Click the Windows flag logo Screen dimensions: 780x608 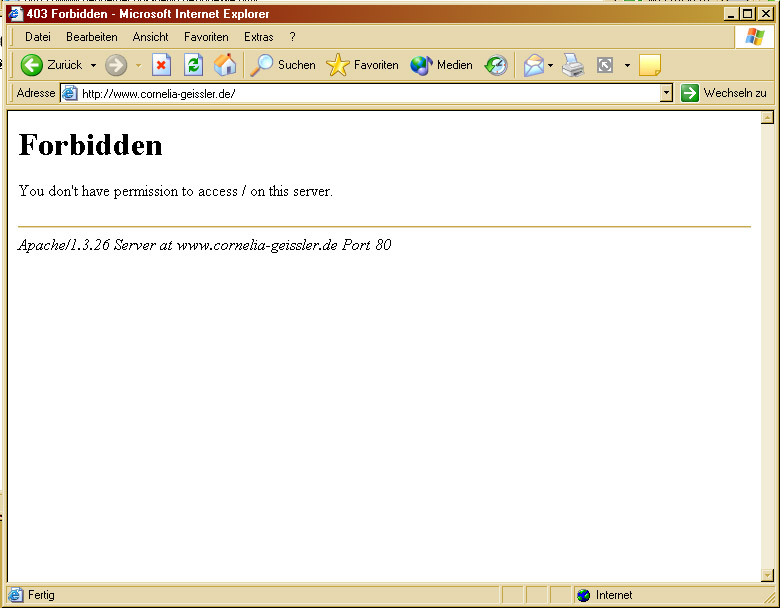point(754,37)
